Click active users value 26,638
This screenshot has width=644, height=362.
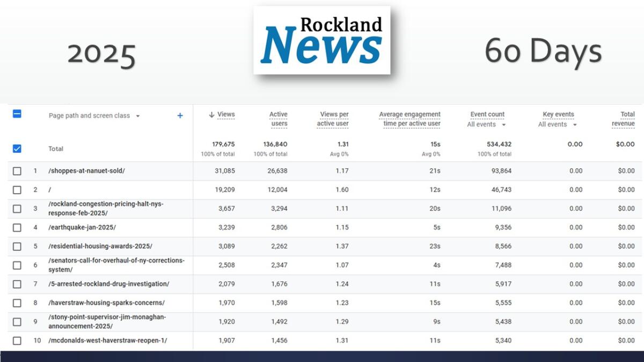click(277, 171)
